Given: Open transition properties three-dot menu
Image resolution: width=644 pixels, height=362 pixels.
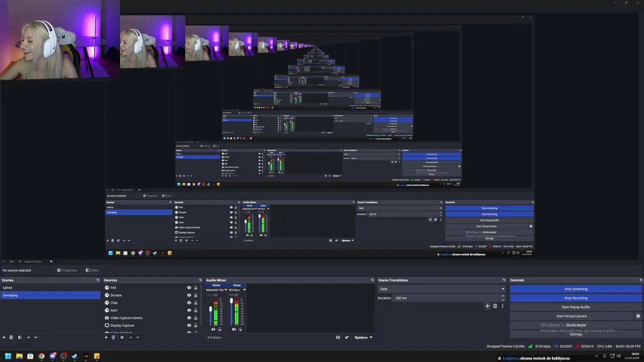Looking at the screenshot, I should 502,306.
